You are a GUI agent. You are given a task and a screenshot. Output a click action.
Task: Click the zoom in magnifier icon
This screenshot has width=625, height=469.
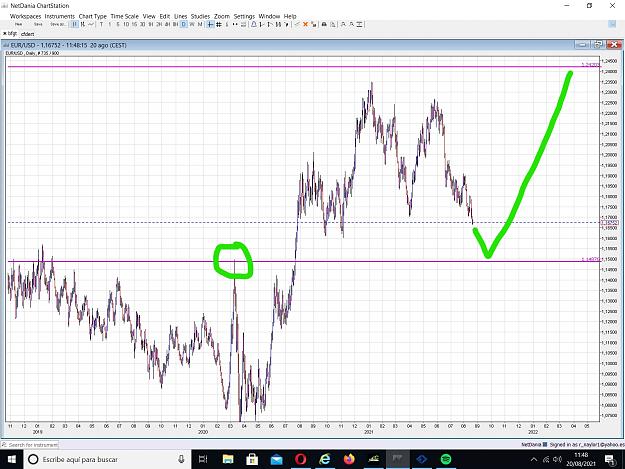click(343, 24)
